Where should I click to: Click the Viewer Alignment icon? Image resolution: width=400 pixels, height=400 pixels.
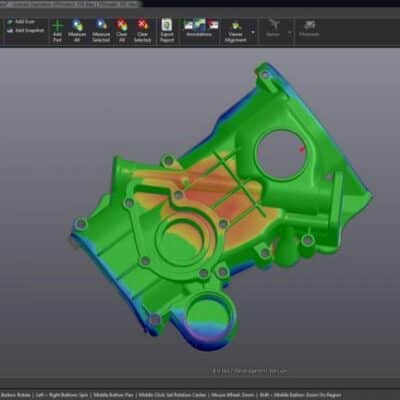click(x=236, y=26)
